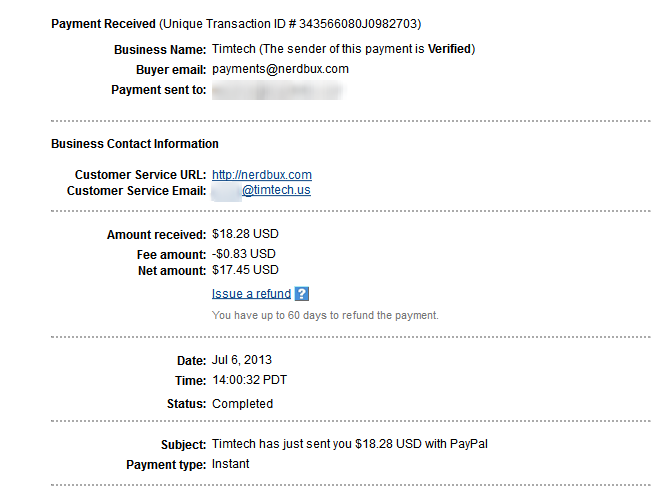The image size is (668, 502).
Task: Click the bold Verified sender status word
Action: (x=449, y=49)
